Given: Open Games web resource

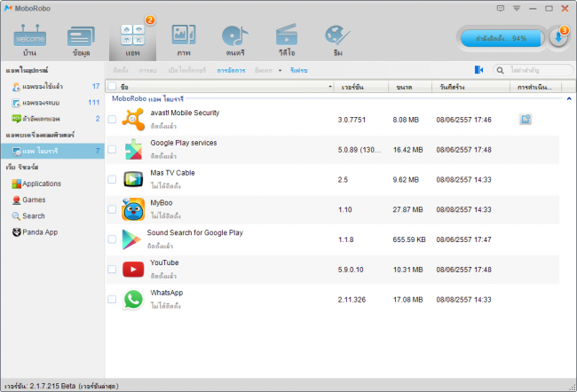Looking at the screenshot, I should click(x=28, y=200).
